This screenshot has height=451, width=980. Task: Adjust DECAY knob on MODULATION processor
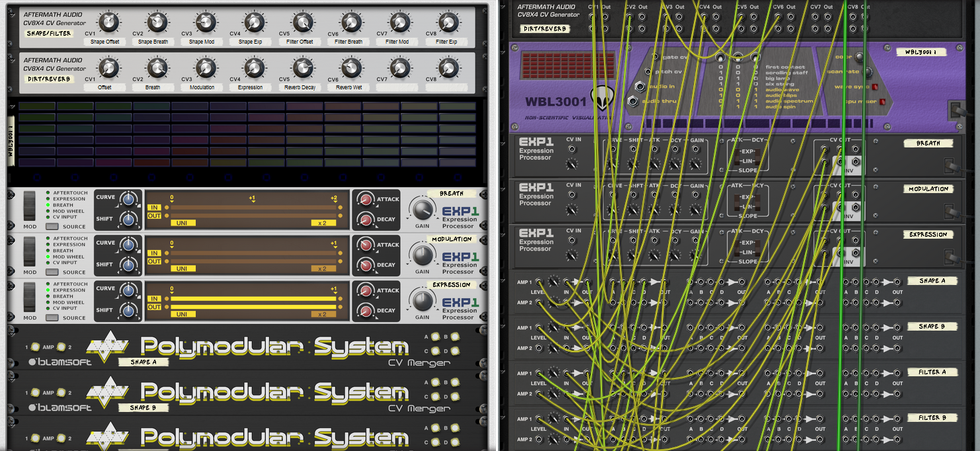(366, 265)
